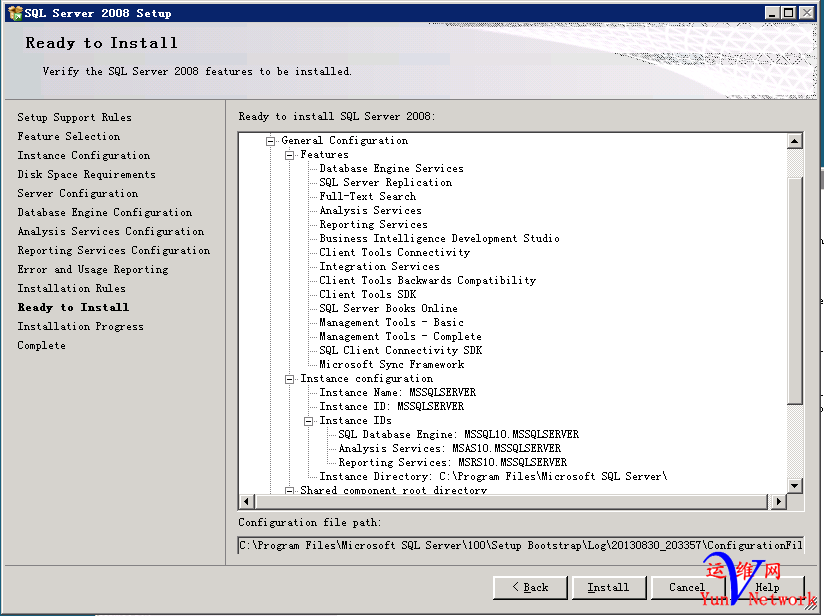Select the Feature Selection step
The height and width of the screenshot is (616, 824).
tap(69, 136)
